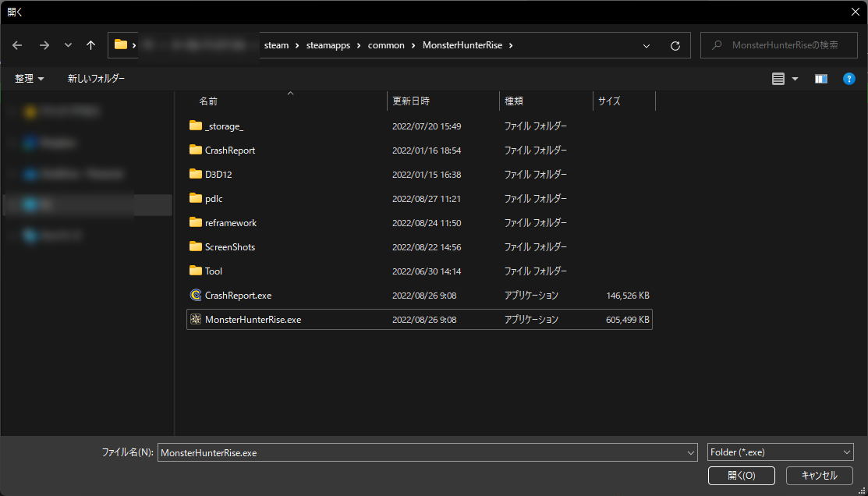The height and width of the screenshot is (496, 868).
Task: Click the size value '146,526 KB'
Action: 628,296
